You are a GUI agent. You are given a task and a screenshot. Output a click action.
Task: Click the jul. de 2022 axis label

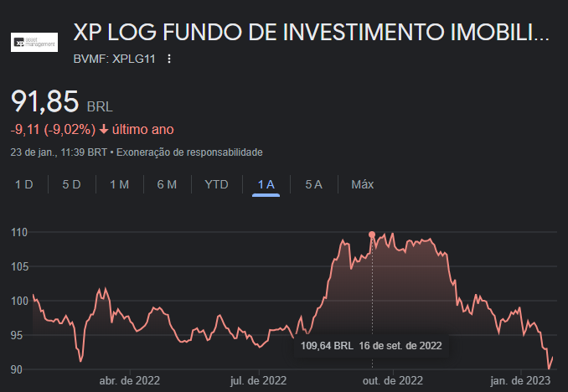[x=258, y=380]
